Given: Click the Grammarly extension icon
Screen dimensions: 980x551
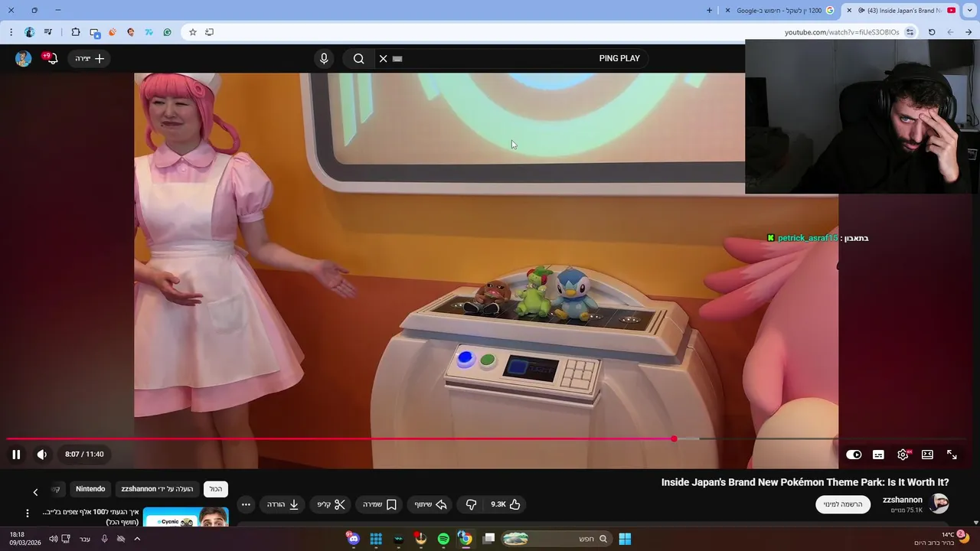Looking at the screenshot, I should click(x=167, y=32).
